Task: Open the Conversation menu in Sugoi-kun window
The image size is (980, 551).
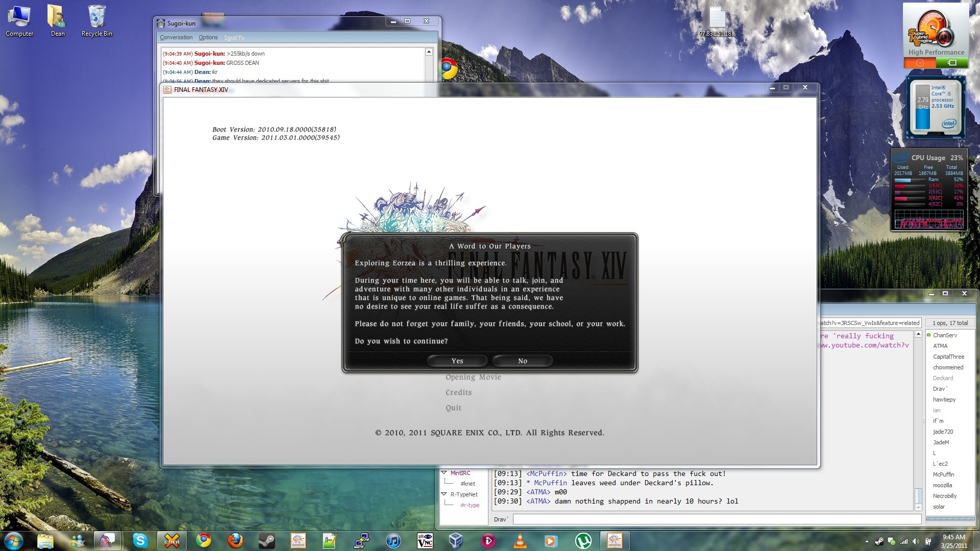Action: [x=176, y=37]
